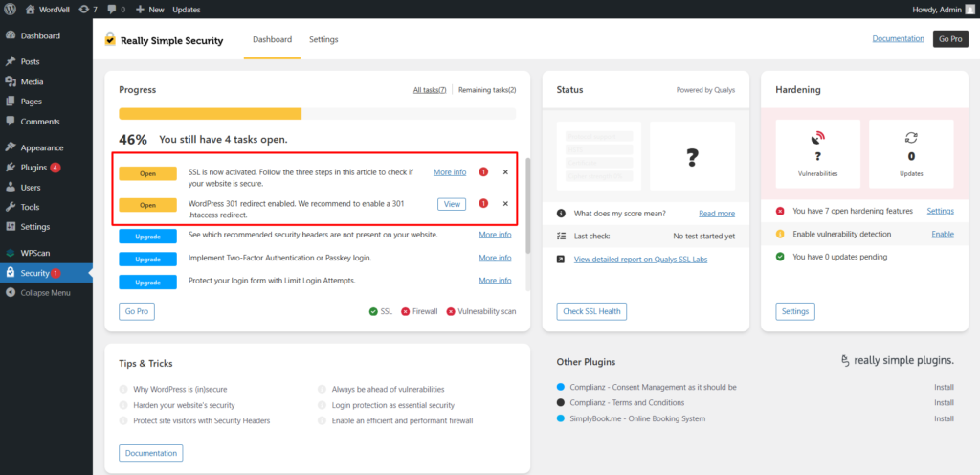Click red Vulnerability scan status icon
Screen dimensions: 980x475
pyautogui.click(x=451, y=311)
